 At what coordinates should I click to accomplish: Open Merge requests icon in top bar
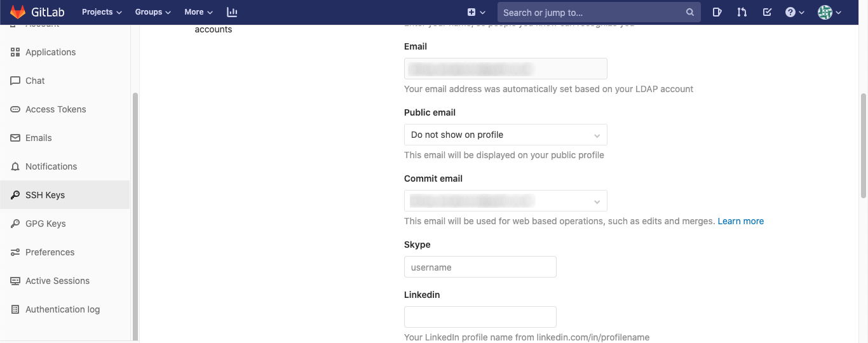coord(742,12)
